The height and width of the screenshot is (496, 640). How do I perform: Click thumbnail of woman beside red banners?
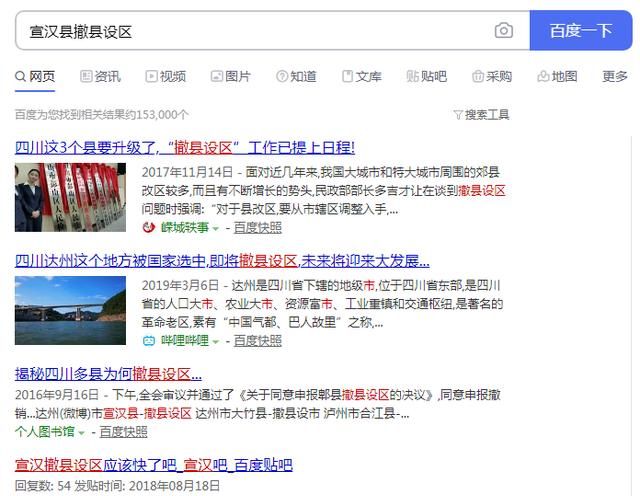[x=70, y=197]
